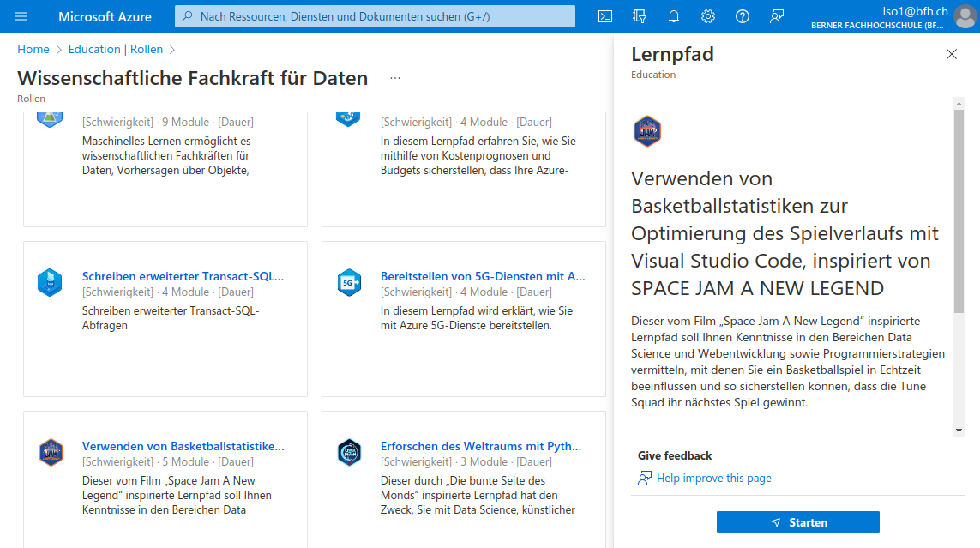Click the Die bunte Seite des Monds description
This screenshot has height=548, width=980.
tap(478, 496)
